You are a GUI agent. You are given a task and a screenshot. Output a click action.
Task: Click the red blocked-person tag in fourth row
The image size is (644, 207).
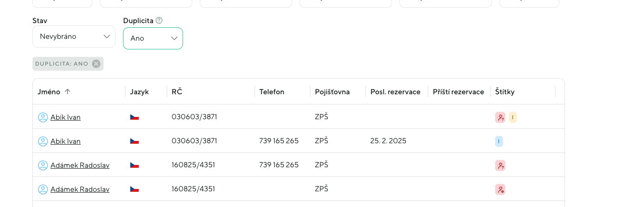[x=500, y=189]
